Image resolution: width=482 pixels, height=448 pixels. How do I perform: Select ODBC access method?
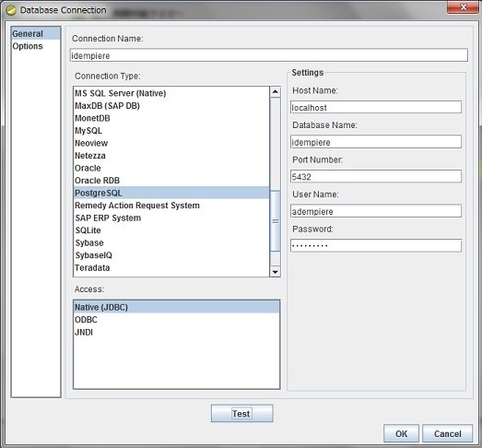pos(177,320)
